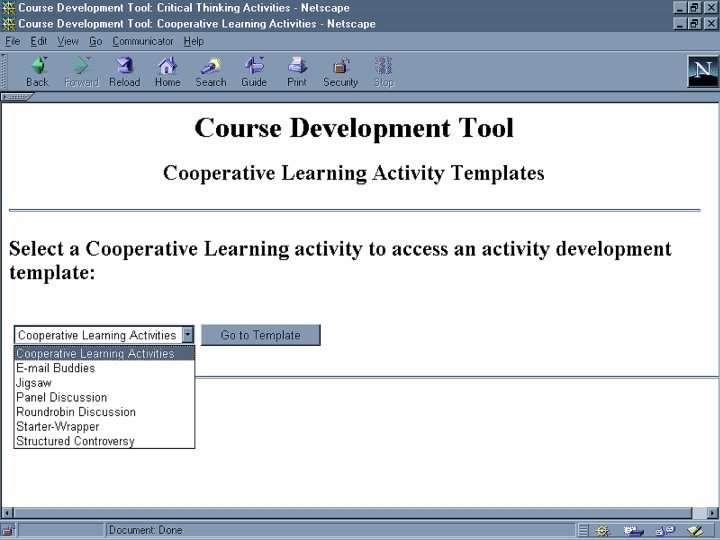Choose Jigsaw from the dropdown list
Image resolution: width=720 pixels, height=540 pixels.
click(104, 382)
